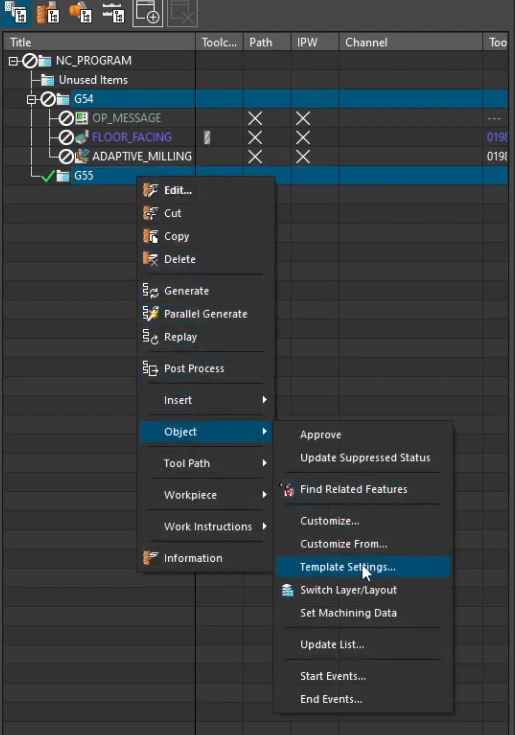Switch to Machining Method View icon
Image resolution: width=515 pixels, height=735 pixels.
(113, 12)
